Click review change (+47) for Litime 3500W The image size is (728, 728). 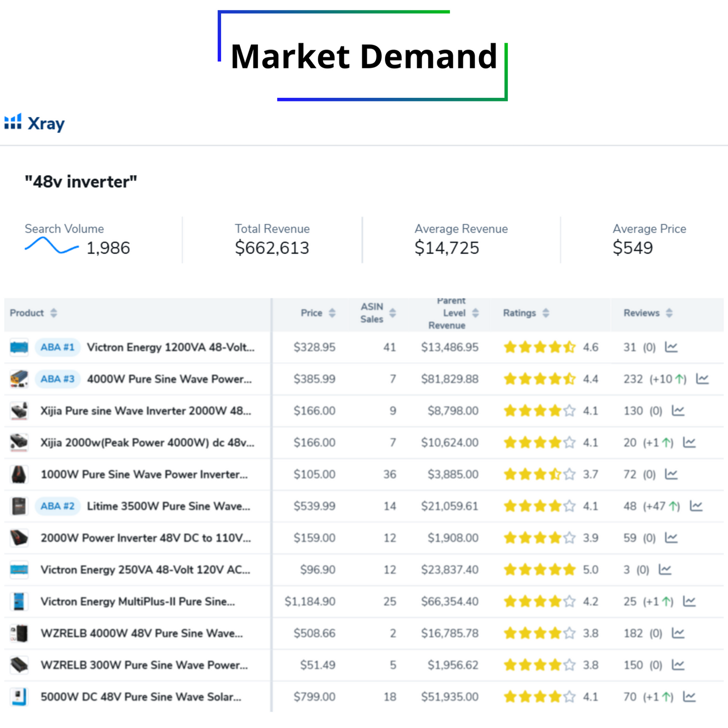pyautogui.click(x=661, y=506)
